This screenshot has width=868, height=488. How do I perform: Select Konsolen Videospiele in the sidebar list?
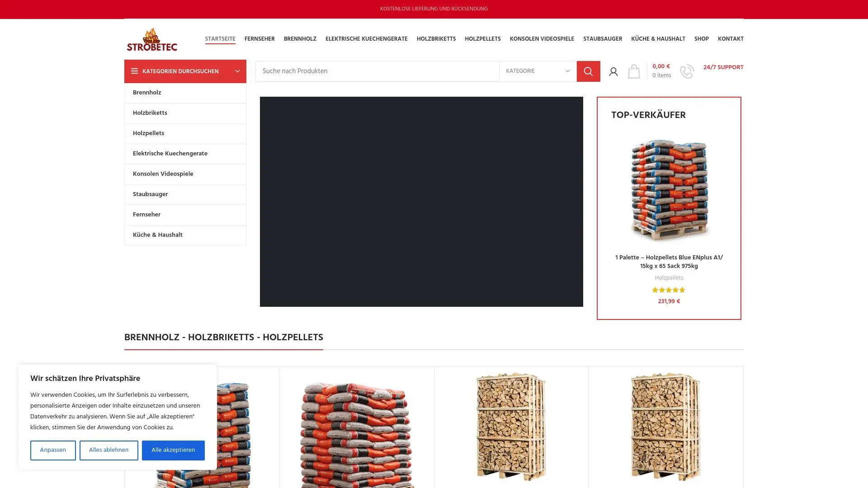163,174
